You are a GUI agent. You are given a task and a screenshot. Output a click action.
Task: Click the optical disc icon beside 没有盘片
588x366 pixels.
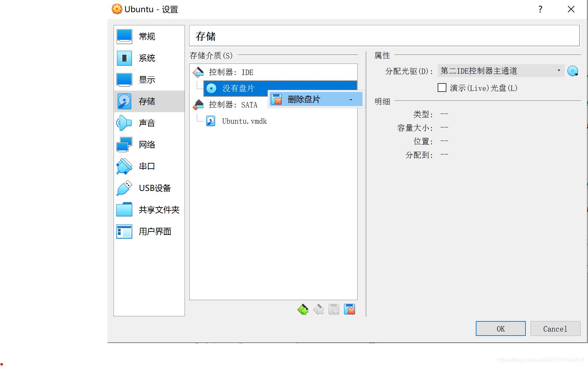click(x=211, y=89)
